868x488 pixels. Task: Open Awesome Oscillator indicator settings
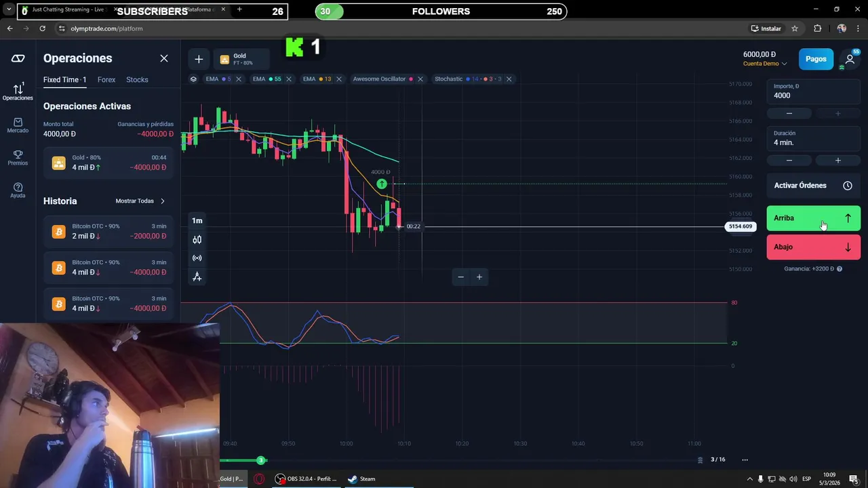(x=383, y=79)
